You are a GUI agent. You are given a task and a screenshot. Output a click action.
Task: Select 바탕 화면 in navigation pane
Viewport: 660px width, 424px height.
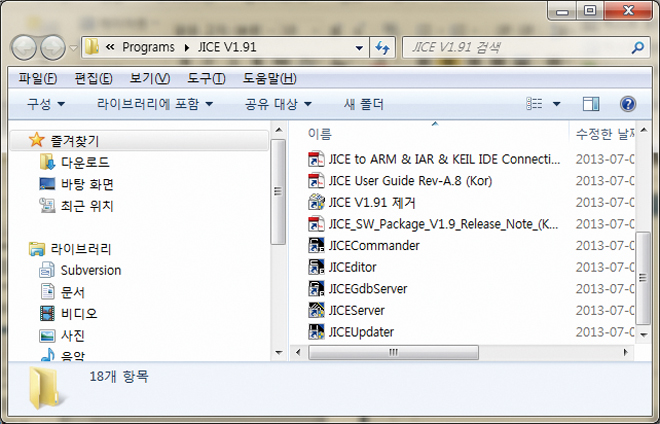pos(87,184)
